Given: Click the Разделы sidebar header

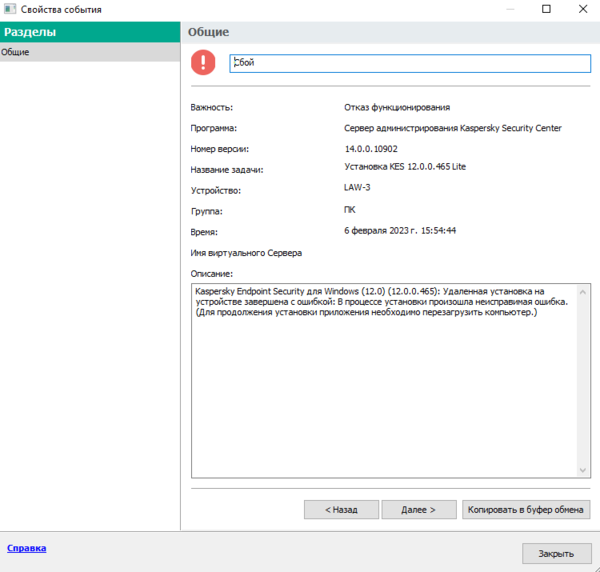Looking at the screenshot, I should (x=90, y=32).
